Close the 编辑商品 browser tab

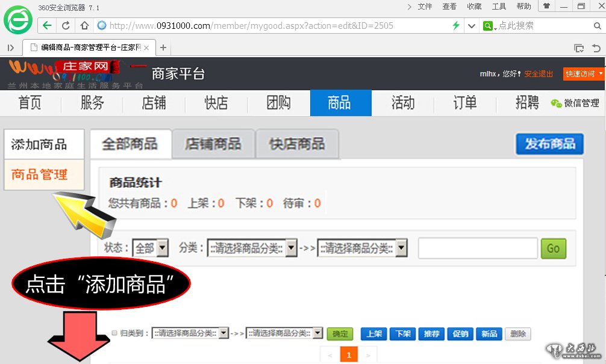[146, 48]
